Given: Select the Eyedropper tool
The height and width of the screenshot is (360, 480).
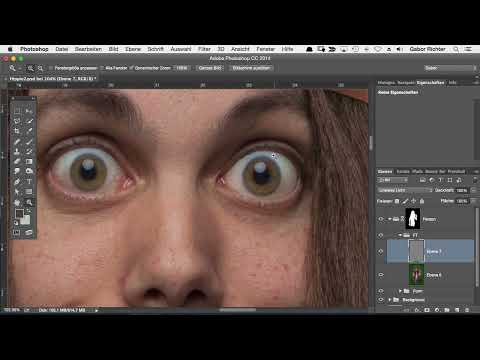Looking at the screenshot, I should pos(29,131).
